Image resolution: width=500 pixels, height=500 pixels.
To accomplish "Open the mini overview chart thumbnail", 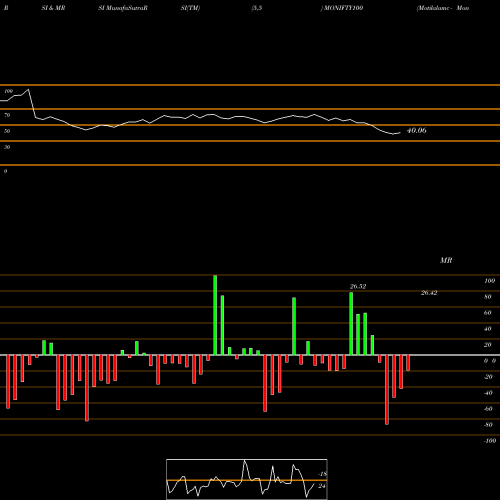I will click(x=247, y=479).
